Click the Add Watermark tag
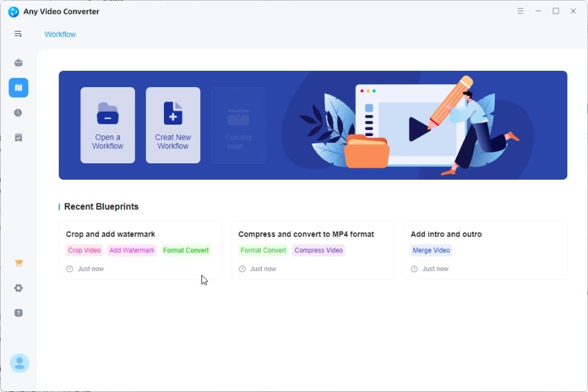 [132, 250]
